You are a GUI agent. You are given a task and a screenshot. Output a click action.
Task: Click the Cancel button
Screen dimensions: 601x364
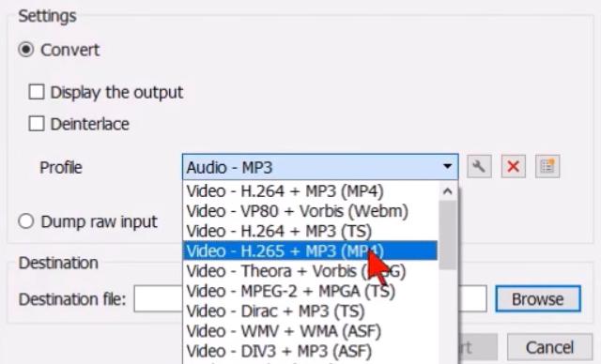(x=549, y=347)
